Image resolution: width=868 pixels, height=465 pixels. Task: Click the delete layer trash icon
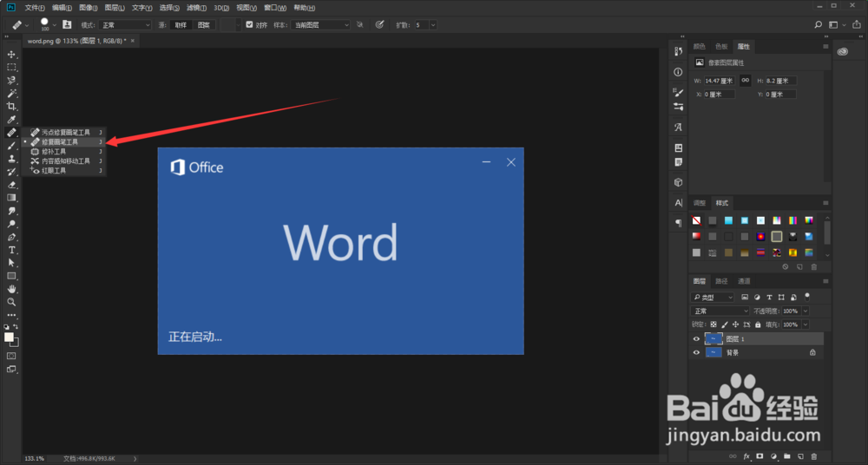(x=814, y=456)
